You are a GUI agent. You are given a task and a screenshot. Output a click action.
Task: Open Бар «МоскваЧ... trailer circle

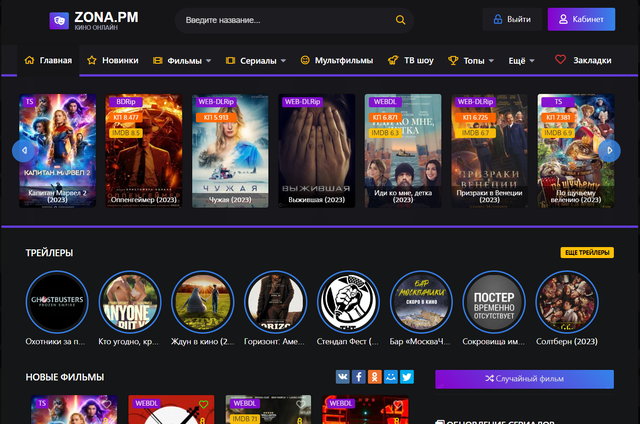pos(421,302)
